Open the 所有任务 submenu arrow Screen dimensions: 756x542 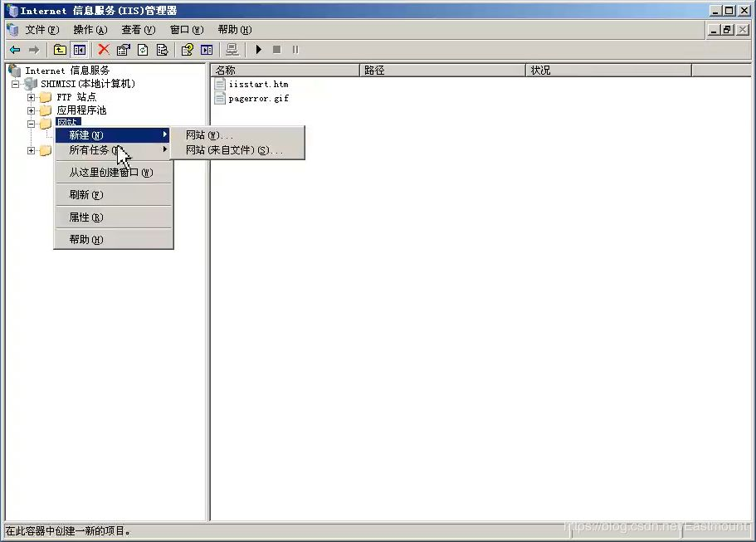tap(165, 149)
